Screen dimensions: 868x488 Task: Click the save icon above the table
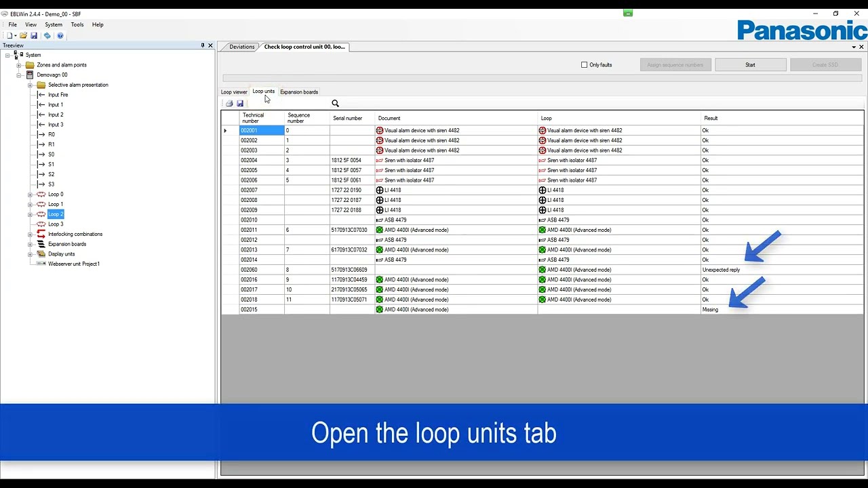(240, 104)
